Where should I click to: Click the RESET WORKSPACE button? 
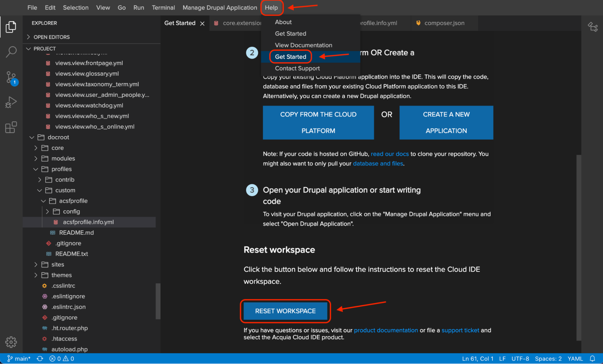[x=285, y=311]
